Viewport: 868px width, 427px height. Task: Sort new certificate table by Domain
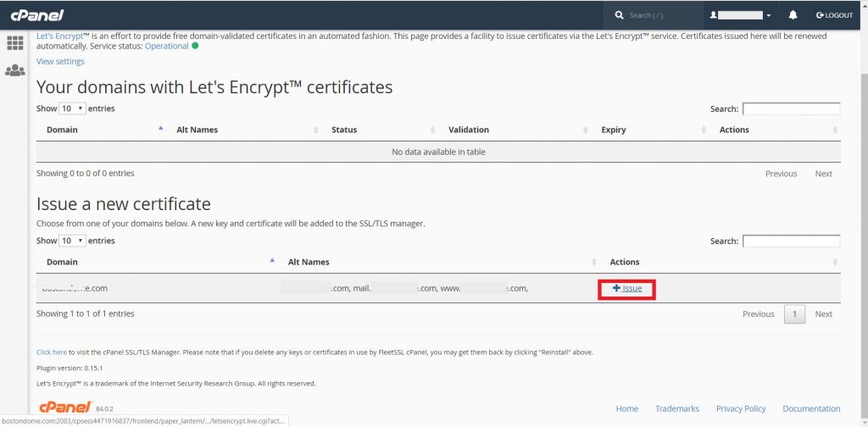coord(157,262)
